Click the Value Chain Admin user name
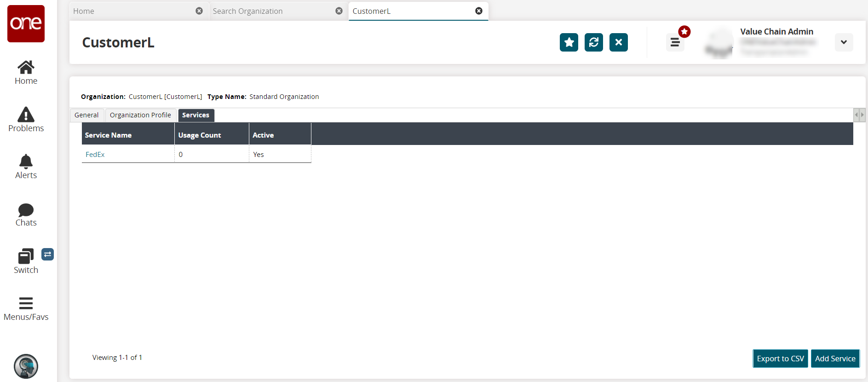This screenshot has width=868, height=382. coord(776,32)
